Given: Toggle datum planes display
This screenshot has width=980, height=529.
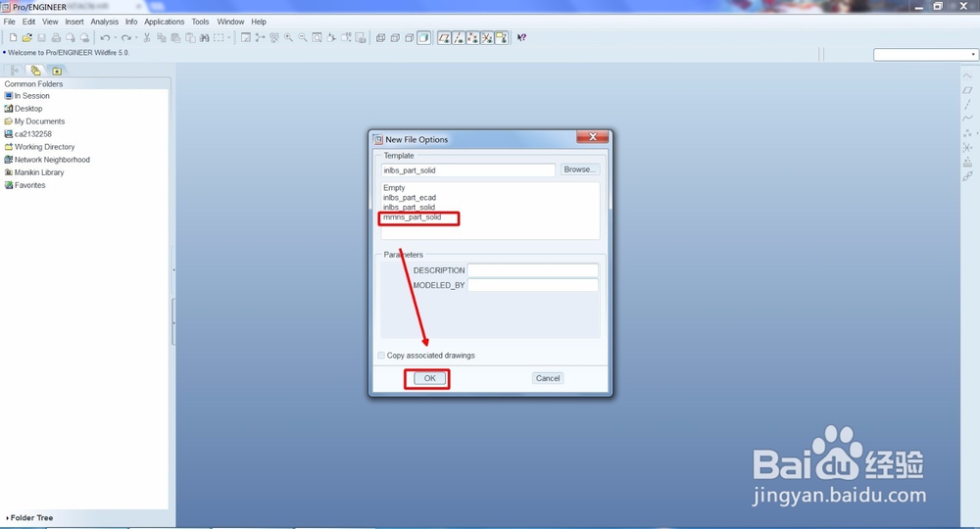Looking at the screenshot, I should tap(444, 38).
